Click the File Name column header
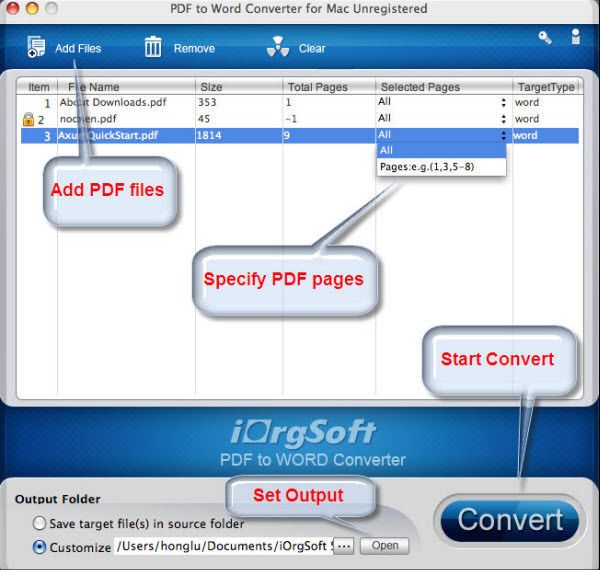Viewport: 600px width, 570px height. 126,87
